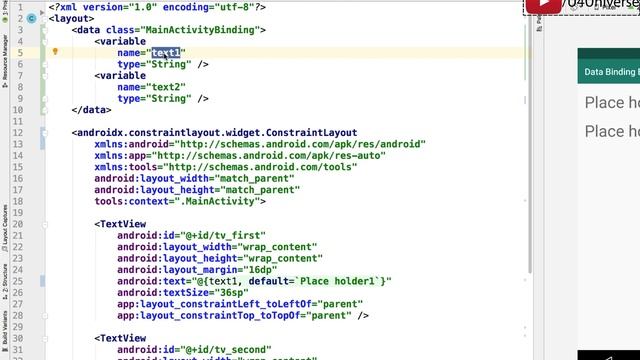Click the xmlns:android namespace URL
Image resolution: width=640 pixels, height=360 pixels.
coord(300,144)
